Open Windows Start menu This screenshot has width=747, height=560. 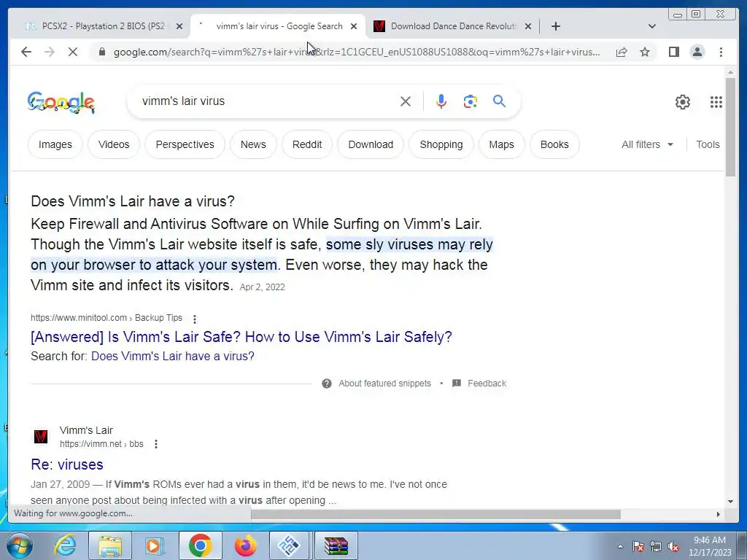pyautogui.click(x=20, y=545)
